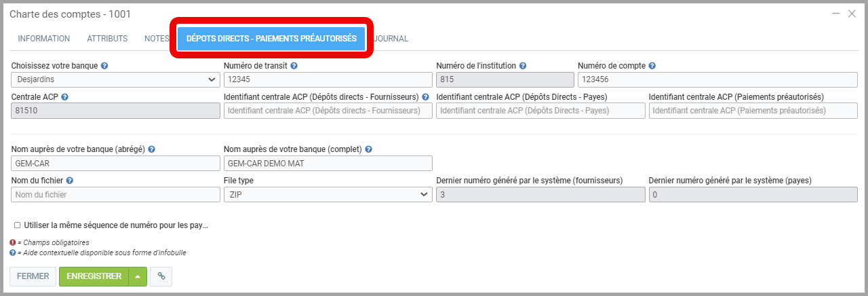The width and height of the screenshot is (868, 296).
Task: Enable Utiliser la même séquence de numéro checkbox
Action: (x=17, y=225)
